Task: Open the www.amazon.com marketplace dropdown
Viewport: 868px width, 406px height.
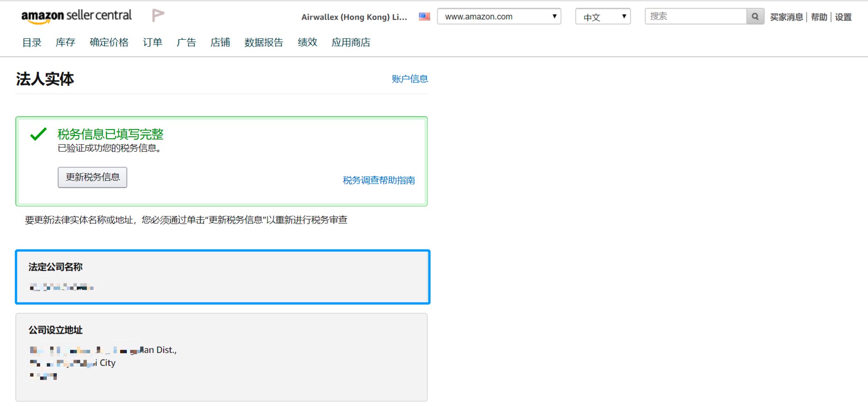Action: tap(499, 17)
